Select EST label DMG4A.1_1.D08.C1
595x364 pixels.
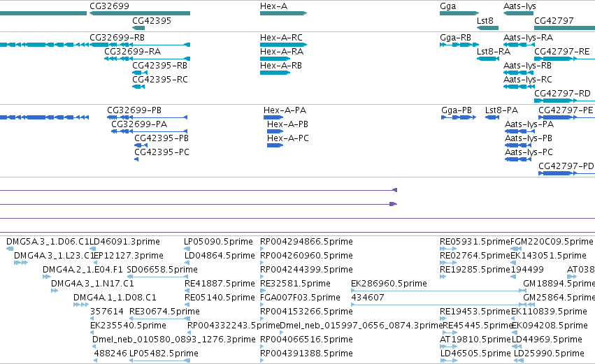tap(115, 298)
